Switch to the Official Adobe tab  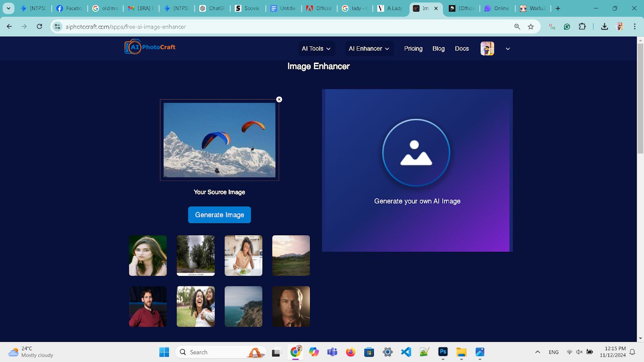coord(319,8)
